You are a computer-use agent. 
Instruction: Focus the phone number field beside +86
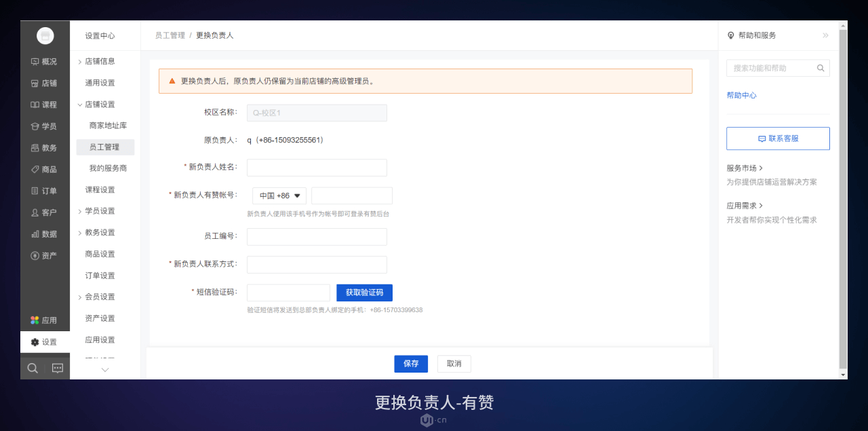352,195
